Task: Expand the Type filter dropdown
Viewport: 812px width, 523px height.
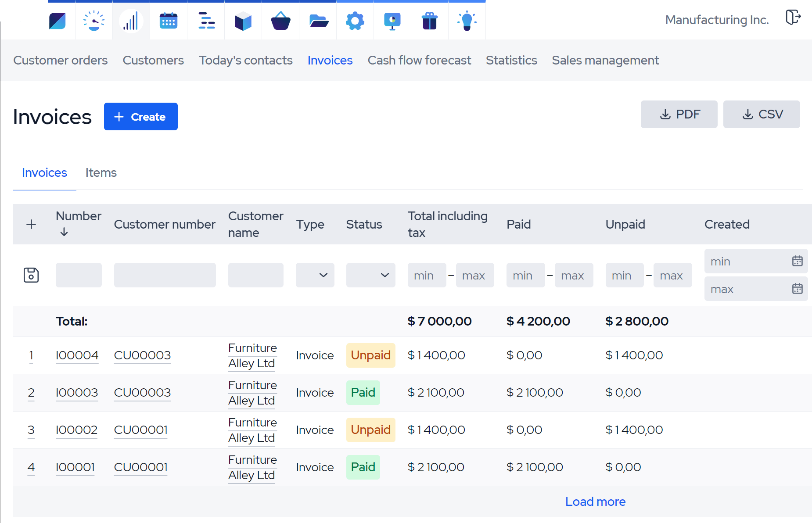Action: [x=315, y=275]
